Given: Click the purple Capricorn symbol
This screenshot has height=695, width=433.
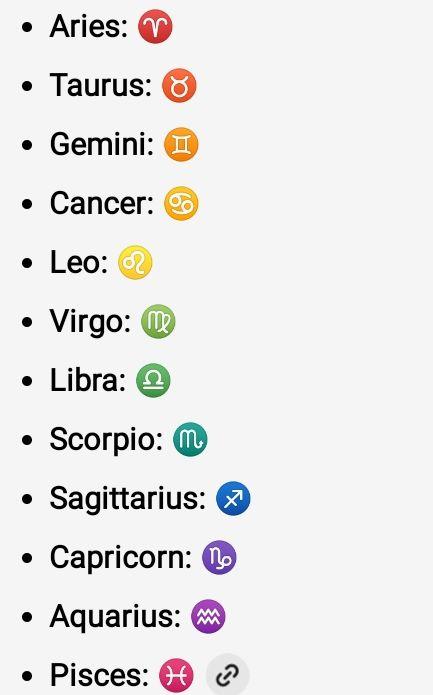Looking at the screenshot, I should point(219,558).
